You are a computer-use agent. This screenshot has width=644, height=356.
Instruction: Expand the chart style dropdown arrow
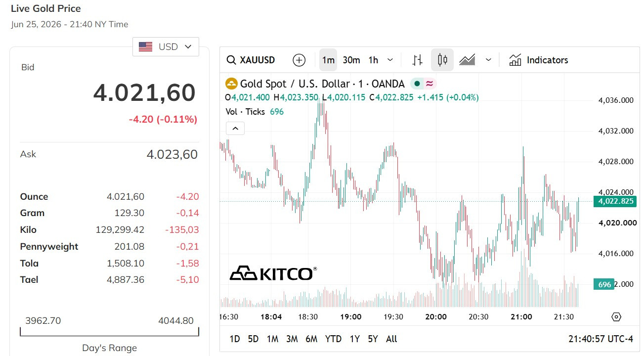pos(488,60)
